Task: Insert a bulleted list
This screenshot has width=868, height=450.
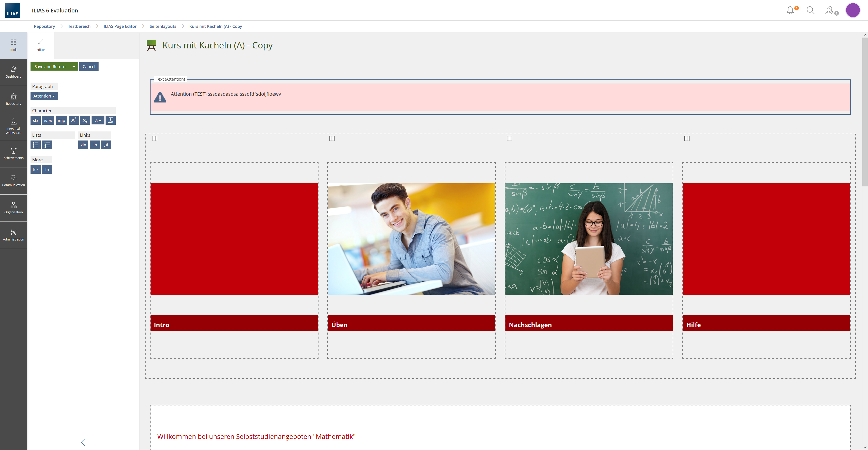Action: (35, 145)
